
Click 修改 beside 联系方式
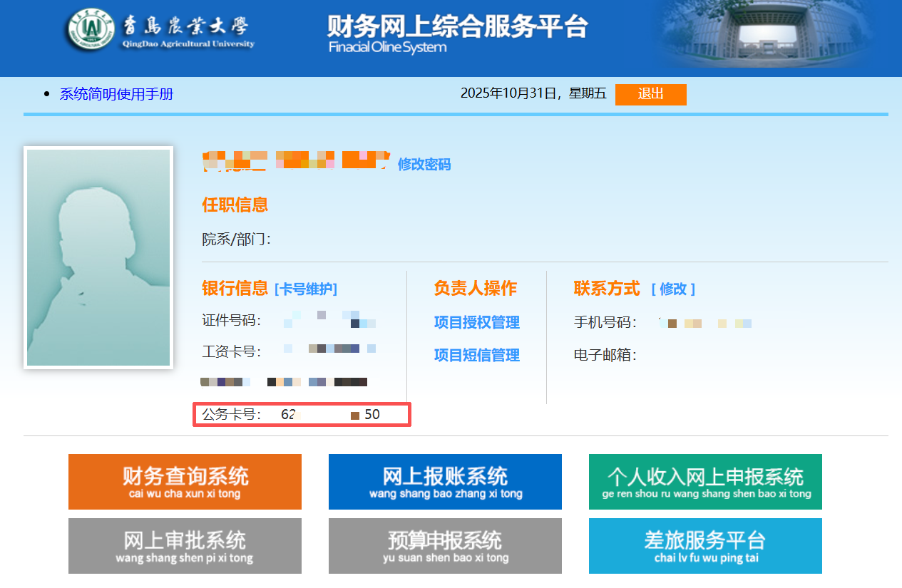(x=672, y=289)
